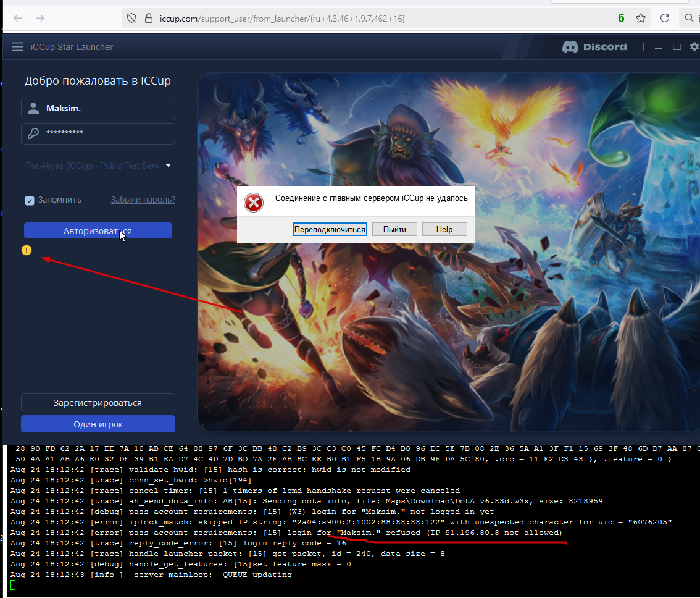This screenshot has height=598, width=700.
Task: Go back using browser back arrow
Action: click(18, 18)
